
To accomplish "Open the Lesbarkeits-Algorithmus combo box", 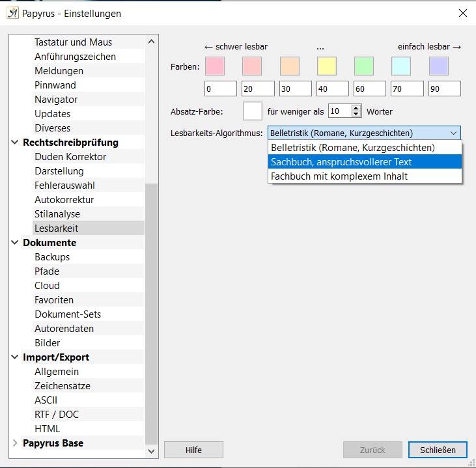I will 364,133.
